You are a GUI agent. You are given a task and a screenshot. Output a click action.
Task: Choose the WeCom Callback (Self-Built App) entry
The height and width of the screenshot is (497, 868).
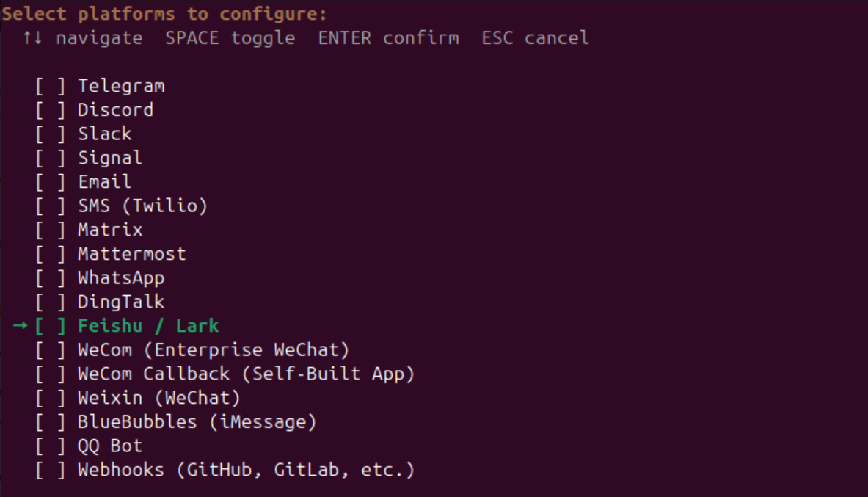(x=246, y=374)
